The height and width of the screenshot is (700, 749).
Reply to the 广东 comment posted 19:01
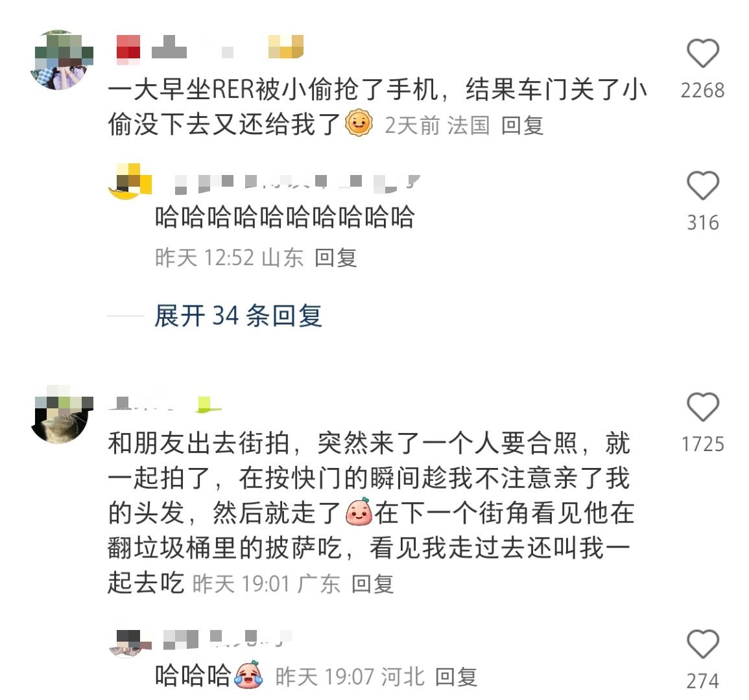coord(373,584)
